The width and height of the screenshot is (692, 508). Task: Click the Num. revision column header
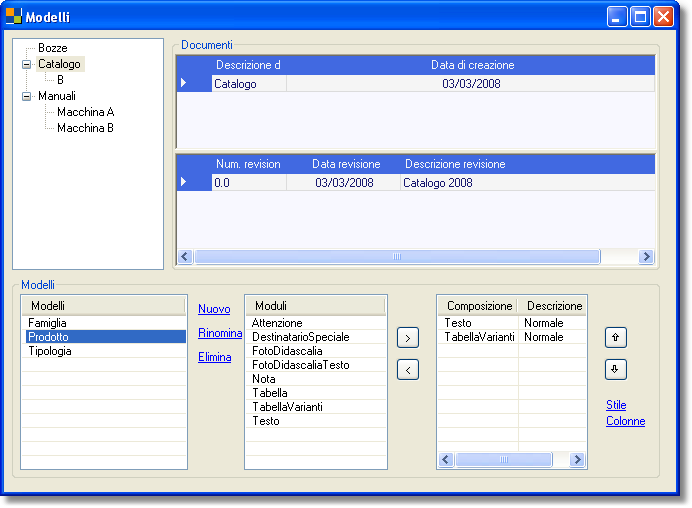point(248,164)
